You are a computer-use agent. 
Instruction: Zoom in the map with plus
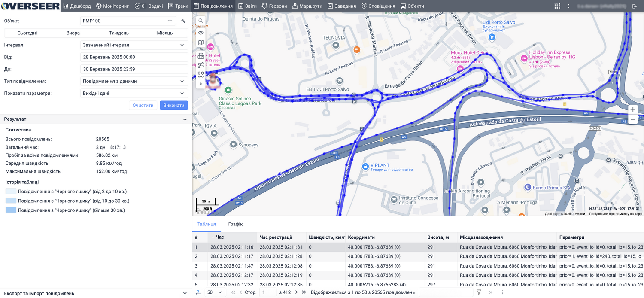pos(633,109)
